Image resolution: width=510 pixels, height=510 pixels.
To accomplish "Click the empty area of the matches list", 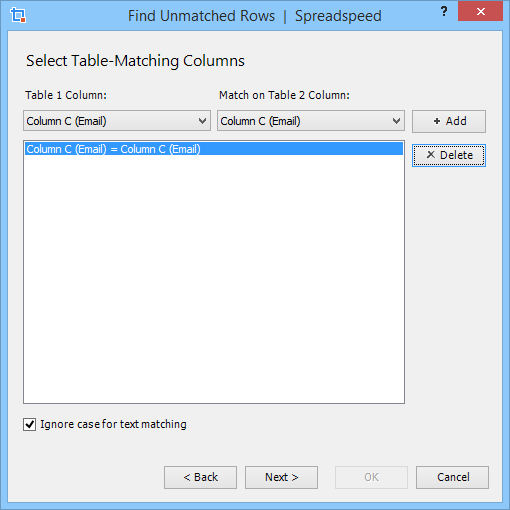I will pyautogui.click(x=214, y=279).
